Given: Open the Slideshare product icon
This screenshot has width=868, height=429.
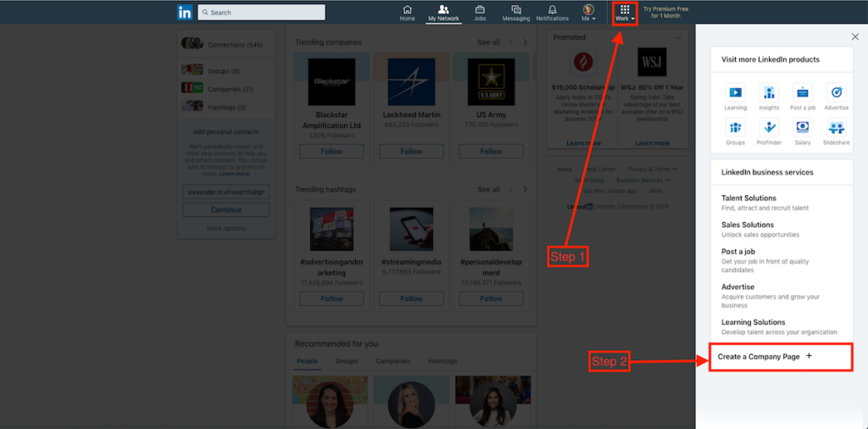Looking at the screenshot, I should coord(836,131).
